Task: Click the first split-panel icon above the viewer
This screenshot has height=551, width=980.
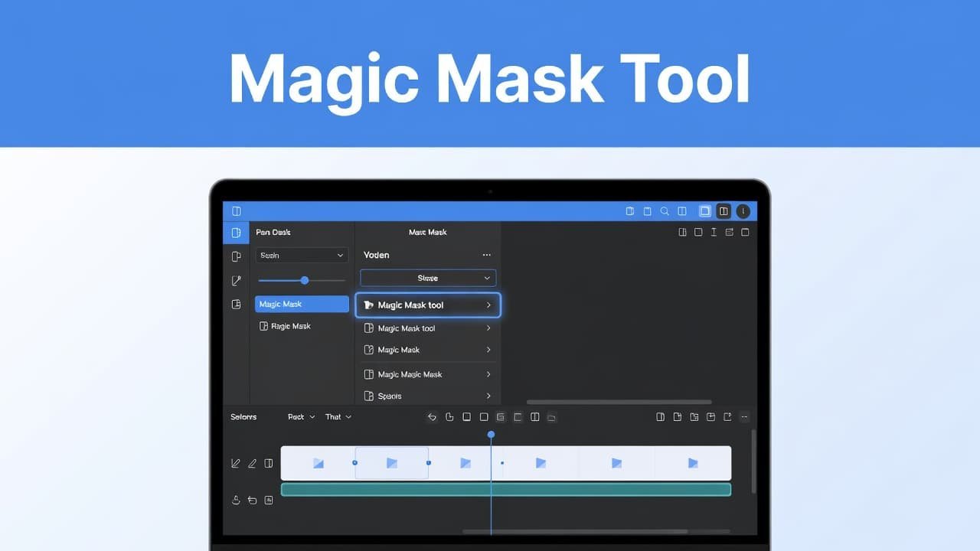Action: click(x=682, y=232)
